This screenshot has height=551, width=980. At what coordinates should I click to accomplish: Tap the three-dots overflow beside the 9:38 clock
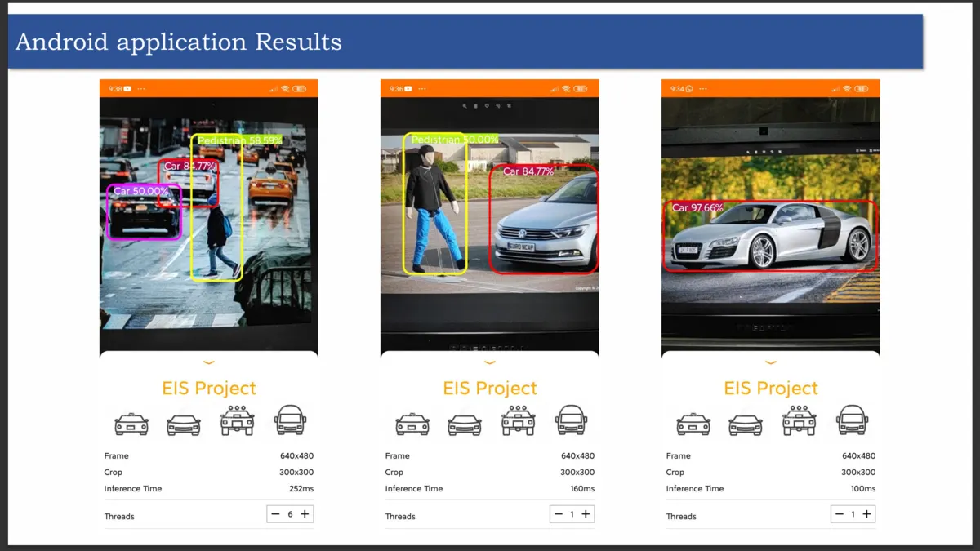pyautogui.click(x=141, y=88)
